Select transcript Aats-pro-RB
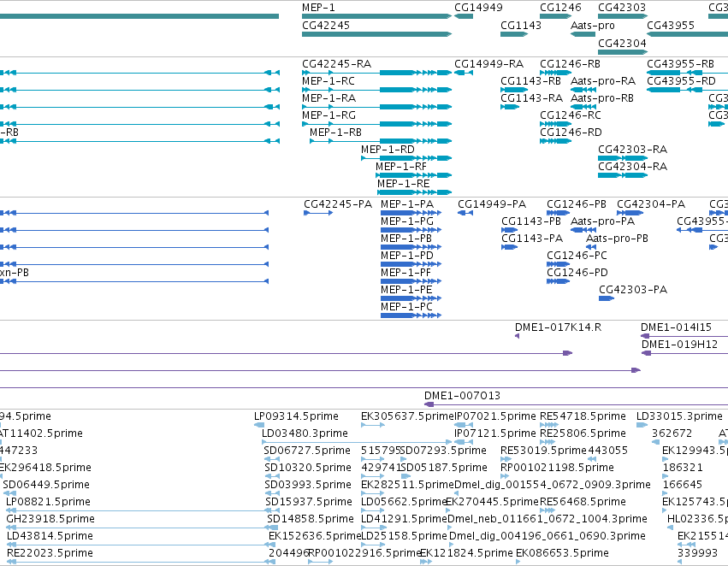The image size is (728, 566). [x=583, y=107]
